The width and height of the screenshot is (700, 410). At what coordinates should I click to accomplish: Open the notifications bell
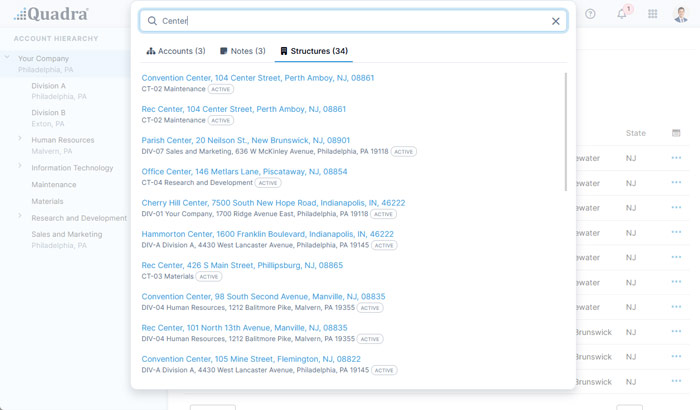click(622, 14)
